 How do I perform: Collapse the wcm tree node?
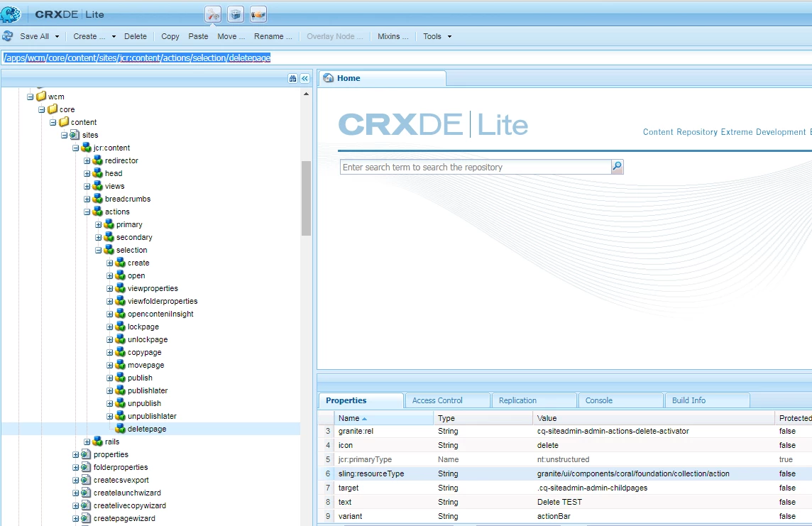point(30,97)
